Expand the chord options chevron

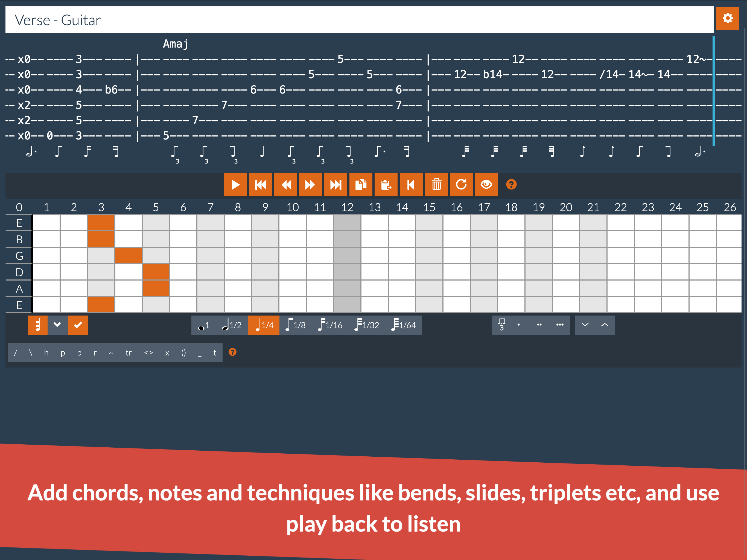click(57, 325)
